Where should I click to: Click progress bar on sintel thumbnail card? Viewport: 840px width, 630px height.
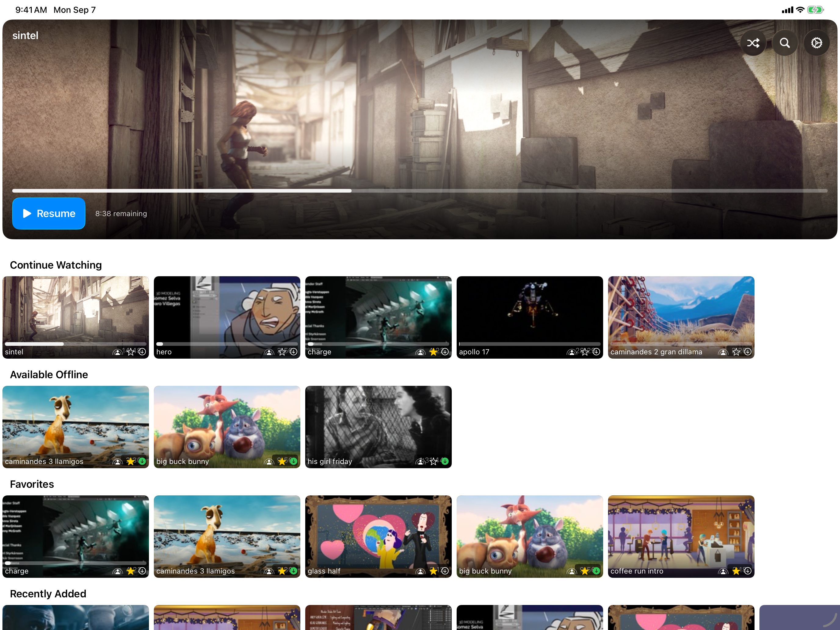tap(76, 344)
